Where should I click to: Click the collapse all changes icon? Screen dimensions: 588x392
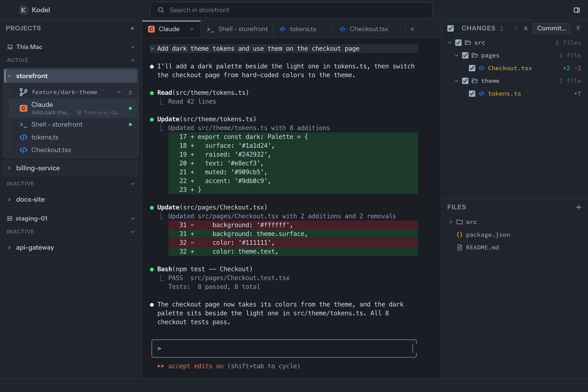(526, 28)
